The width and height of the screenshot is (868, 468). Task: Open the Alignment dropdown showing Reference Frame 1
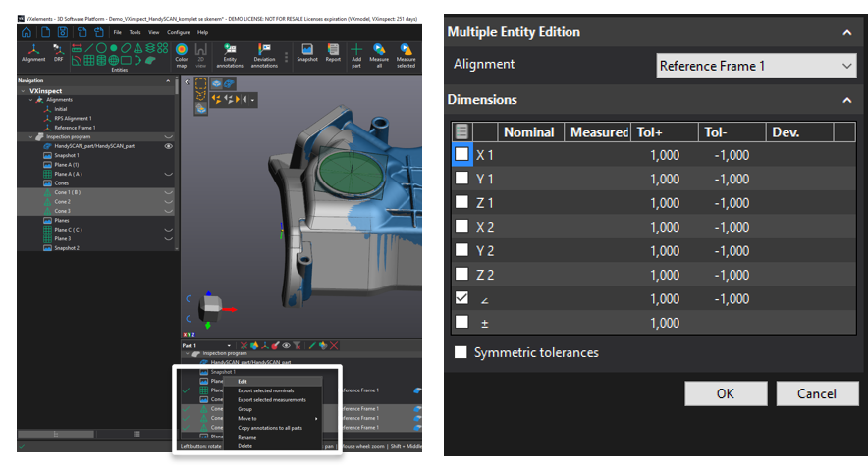[756, 66]
